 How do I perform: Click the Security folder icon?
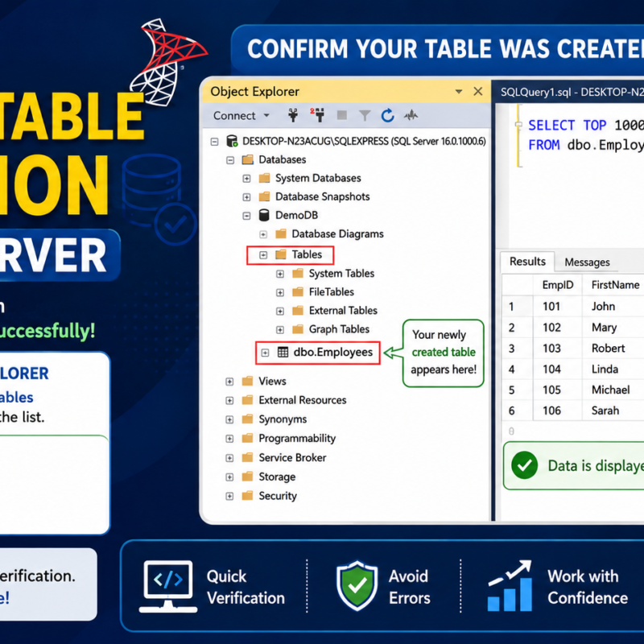[247, 496]
